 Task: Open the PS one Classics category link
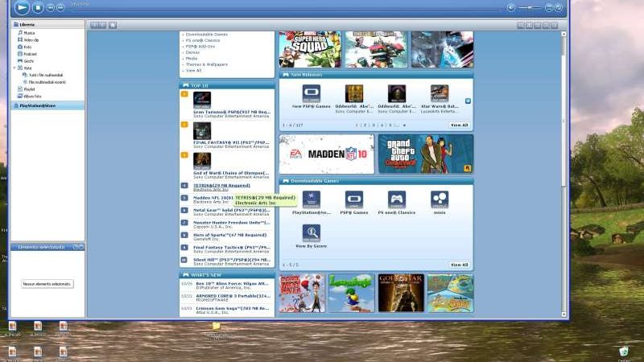tap(203, 41)
